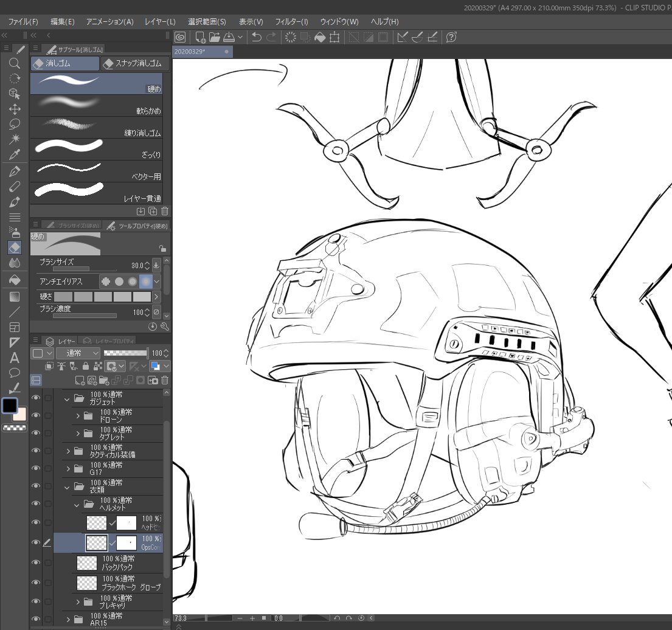Image resolution: width=672 pixels, height=630 pixels.
Task: Select the レイヤー貫通 eraser
Action: [97, 193]
